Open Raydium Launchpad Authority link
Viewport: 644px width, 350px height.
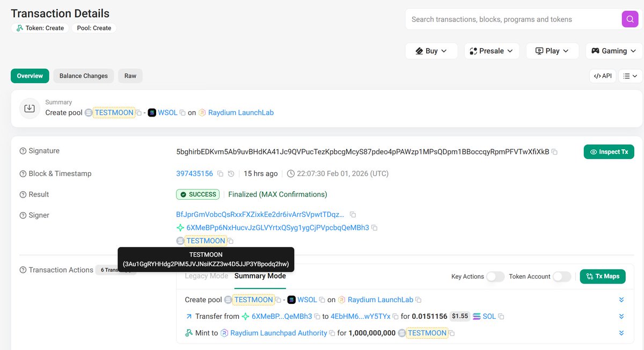pos(279,333)
